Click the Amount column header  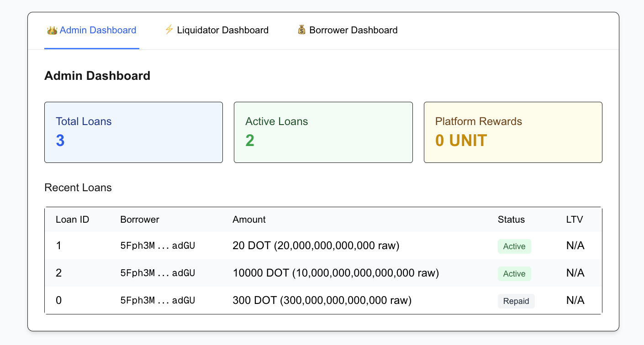[249, 220]
